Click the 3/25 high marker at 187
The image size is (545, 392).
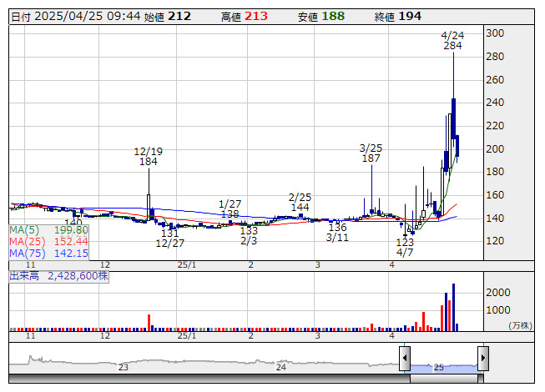click(371, 153)
